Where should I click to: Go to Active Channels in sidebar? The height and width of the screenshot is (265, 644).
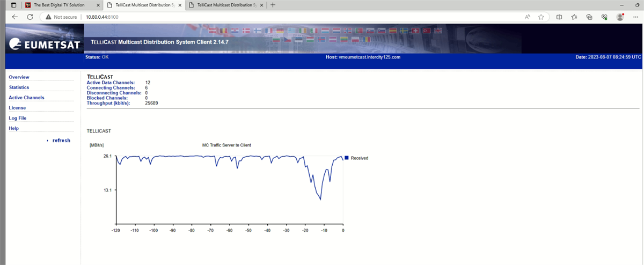point(26,98)
